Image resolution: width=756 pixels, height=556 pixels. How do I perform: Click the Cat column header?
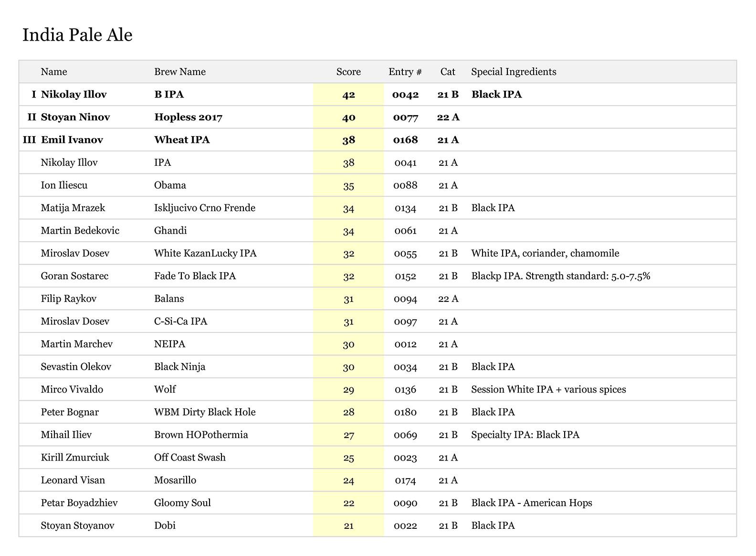(448, 72)
